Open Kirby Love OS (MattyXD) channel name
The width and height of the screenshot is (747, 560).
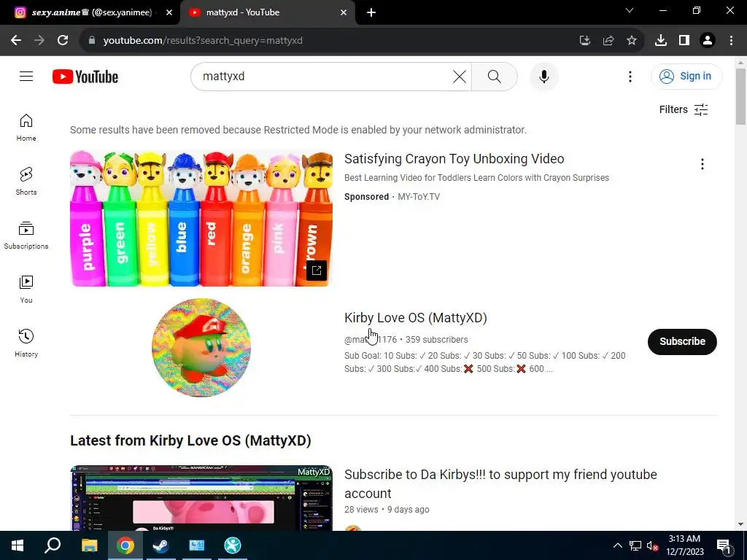click(415, 318)
